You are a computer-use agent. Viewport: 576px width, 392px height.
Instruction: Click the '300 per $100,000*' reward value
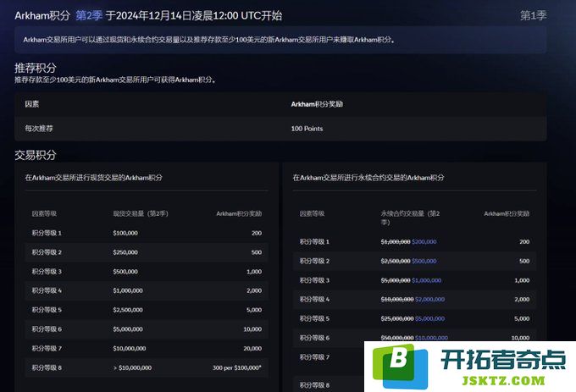pos(237,367)
